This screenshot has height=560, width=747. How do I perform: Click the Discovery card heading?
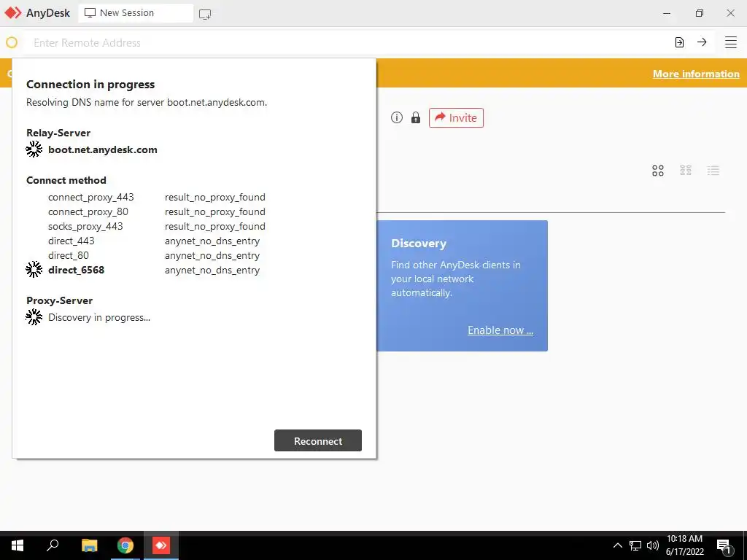pyautogui.click(x=419, y=244)
